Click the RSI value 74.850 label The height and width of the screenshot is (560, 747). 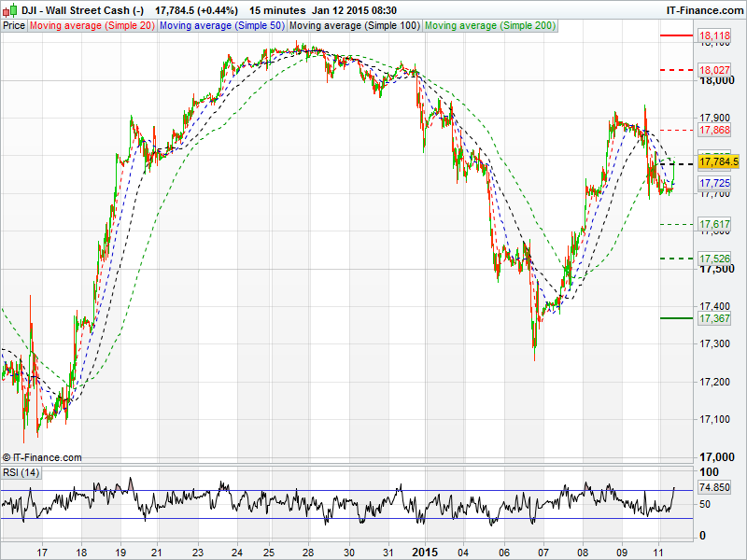pyautogui.click(x=714, y=487)
